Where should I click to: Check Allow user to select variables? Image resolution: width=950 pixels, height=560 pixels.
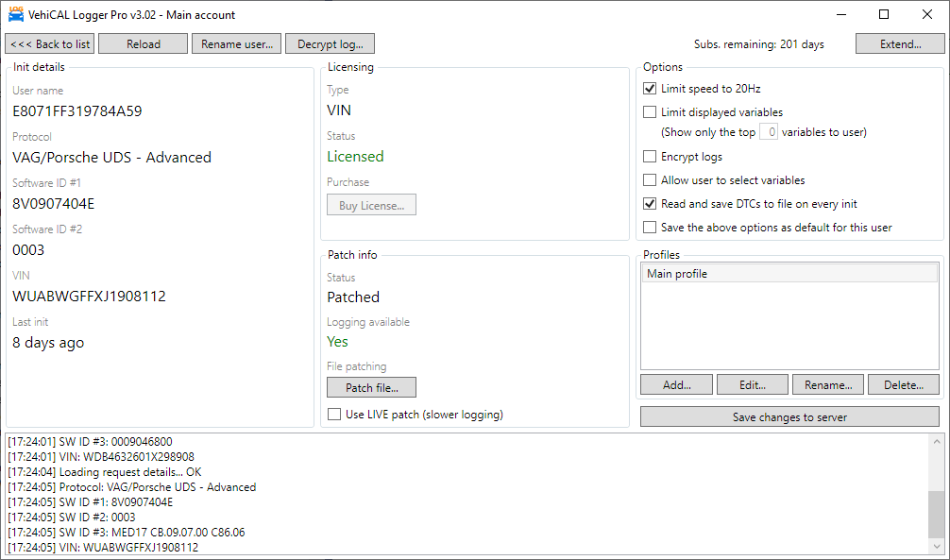(650, 180)
